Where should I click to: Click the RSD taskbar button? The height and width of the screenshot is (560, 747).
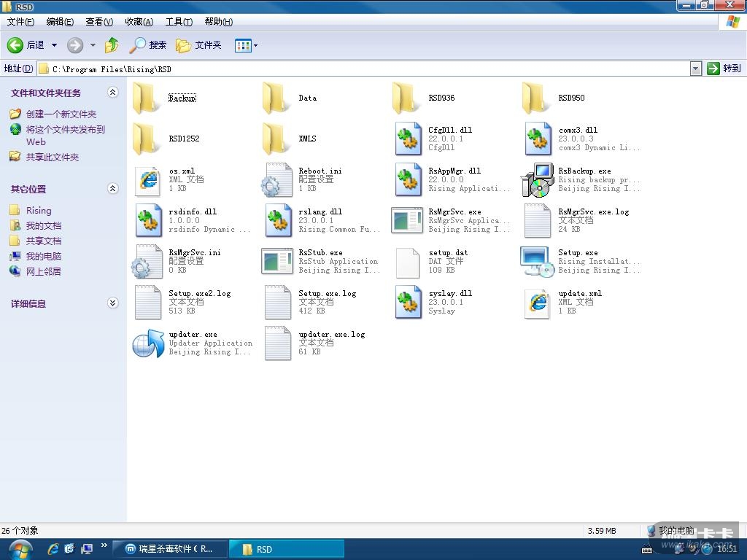(x=286, y=549)
